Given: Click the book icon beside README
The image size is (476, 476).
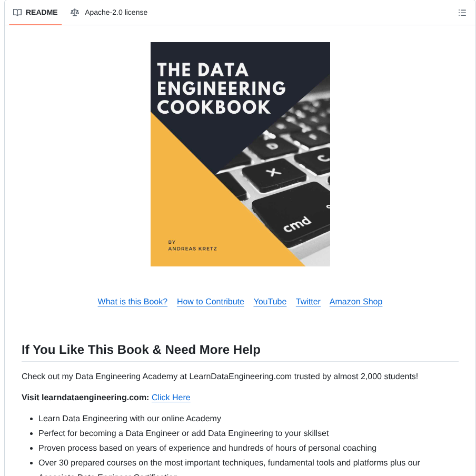Looking at the screenshot, I should pos(17,13).
